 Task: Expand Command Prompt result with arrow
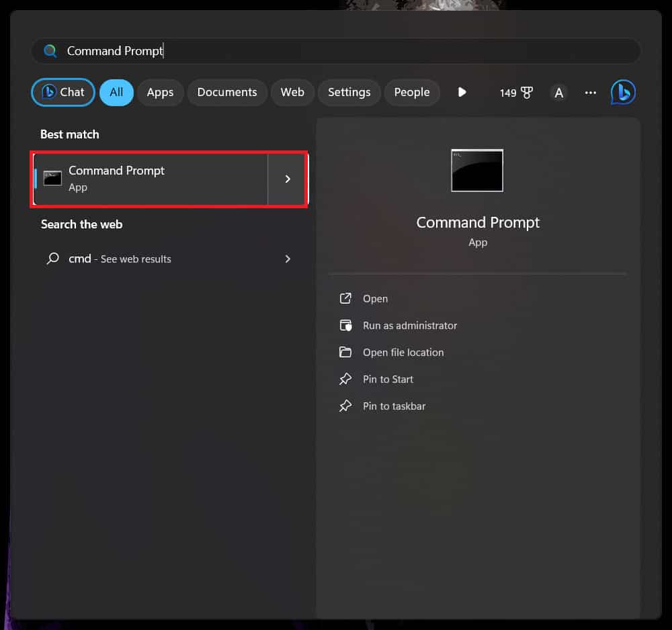pos(288,179)
